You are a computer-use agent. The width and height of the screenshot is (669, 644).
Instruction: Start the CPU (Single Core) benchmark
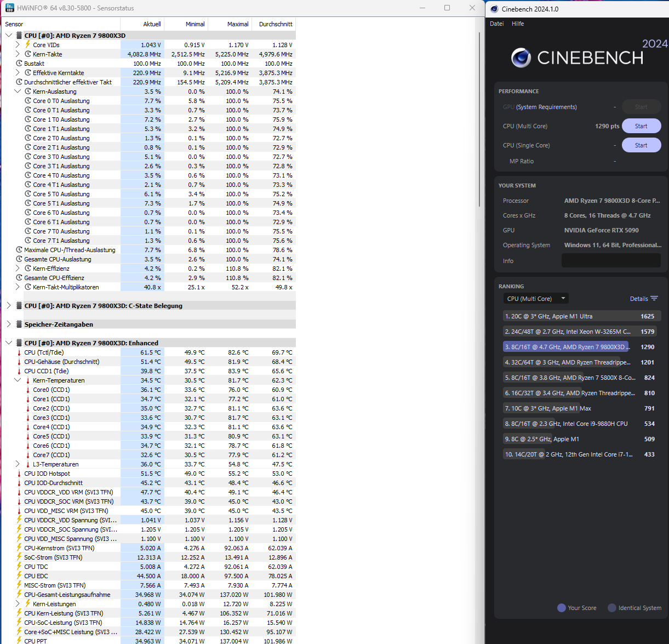(x=641, y=145)
